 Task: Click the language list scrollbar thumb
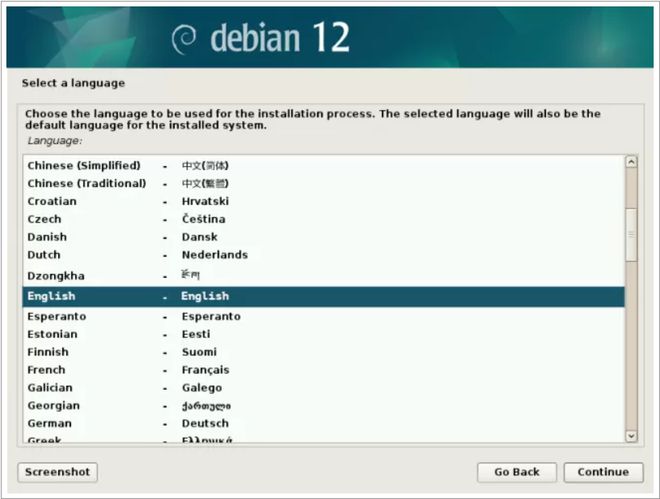click(631, 235)
